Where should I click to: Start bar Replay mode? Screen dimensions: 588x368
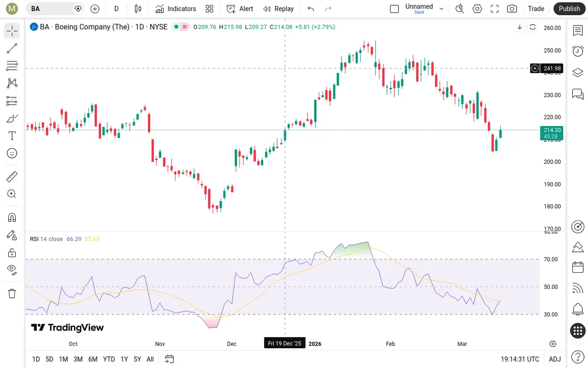(278, 9)
